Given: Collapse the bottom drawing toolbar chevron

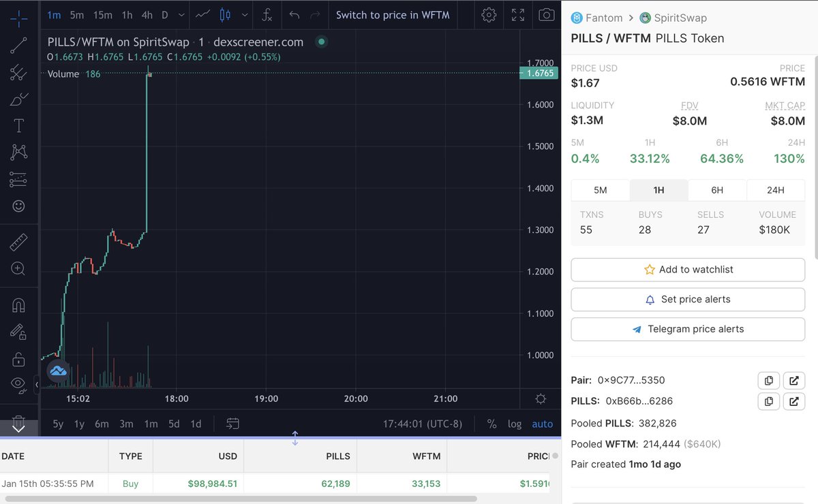Looking at the screenshot, I should tap(18, 428).
